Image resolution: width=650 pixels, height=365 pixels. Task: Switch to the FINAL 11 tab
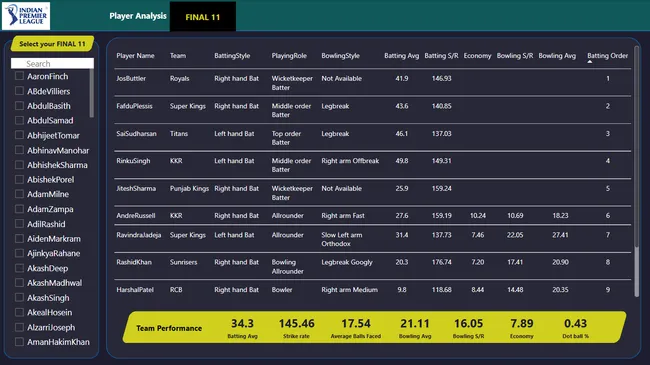203,17
